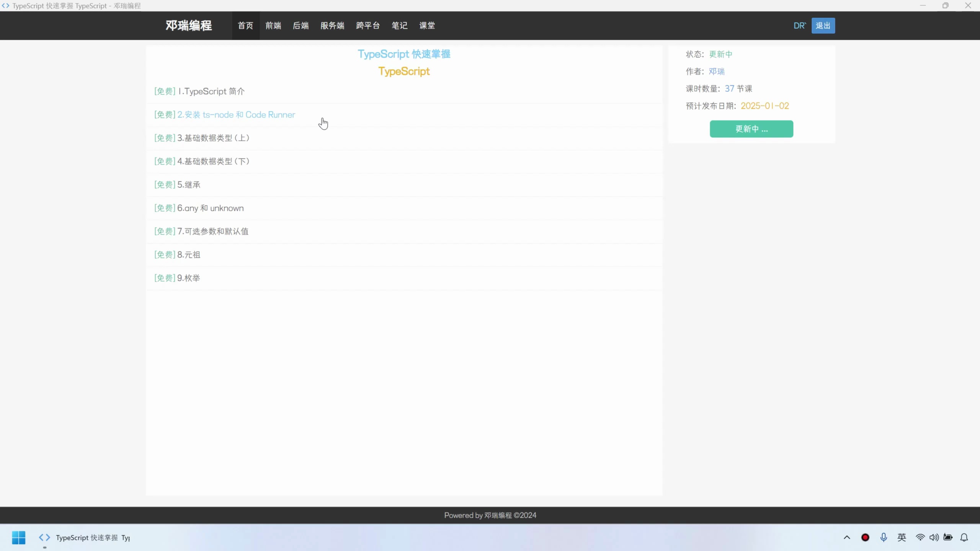Show hidden system tray icons
980x551 pixels.
(x=847, y=537)
